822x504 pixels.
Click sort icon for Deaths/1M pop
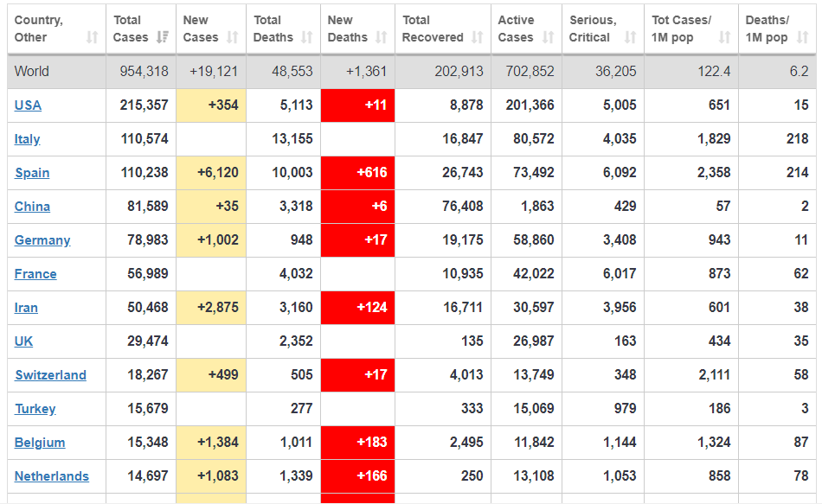(802, 37)
